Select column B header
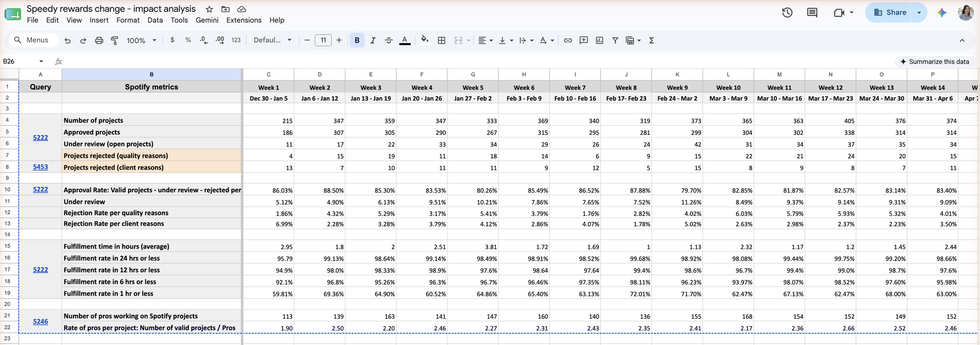The height and width of the screenshot is (345, 980). pyautogui.click(x=151, y=74)
